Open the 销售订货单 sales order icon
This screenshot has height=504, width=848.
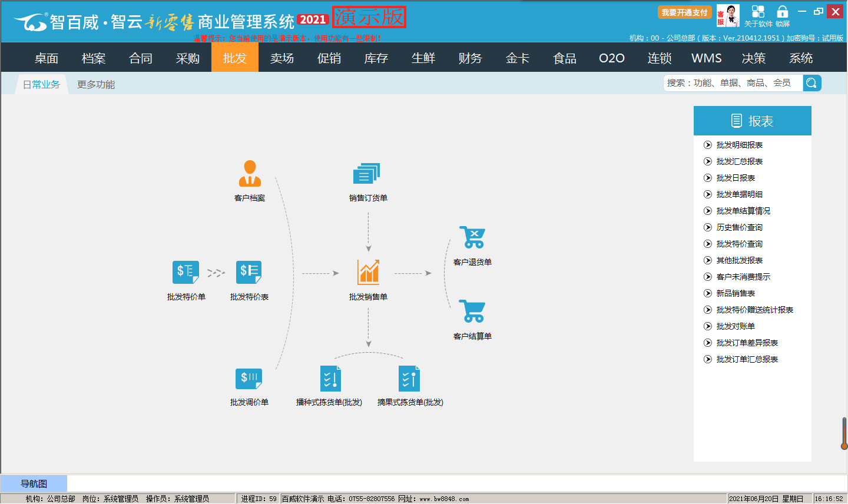(367, 174)
